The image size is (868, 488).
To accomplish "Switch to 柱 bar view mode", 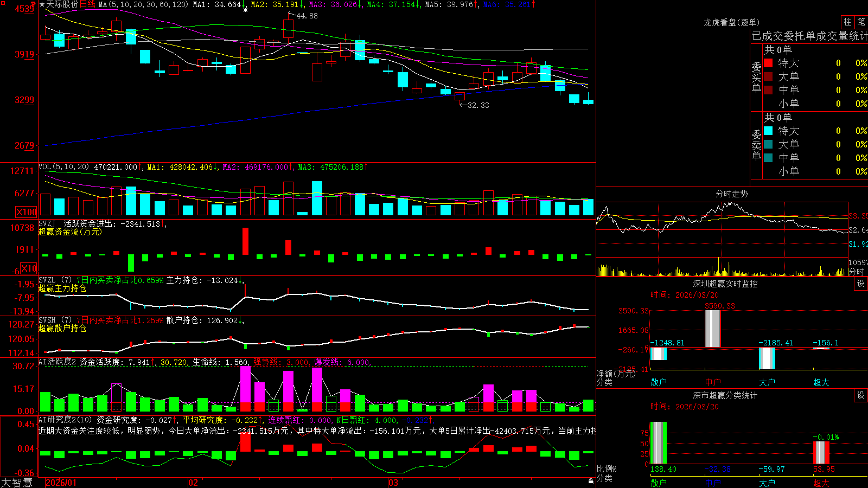I will click(x=847, y=22).
